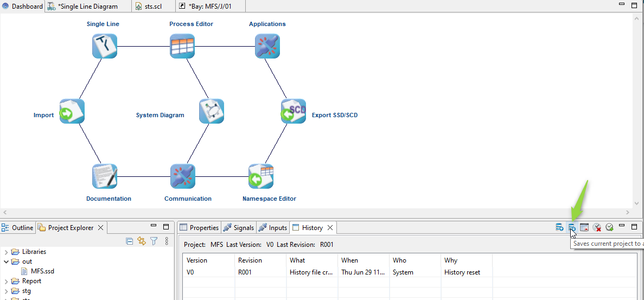Click the Documentation dashboard icon
The image size is (644, 300).
pyautogui.click(x=105, y=176)
